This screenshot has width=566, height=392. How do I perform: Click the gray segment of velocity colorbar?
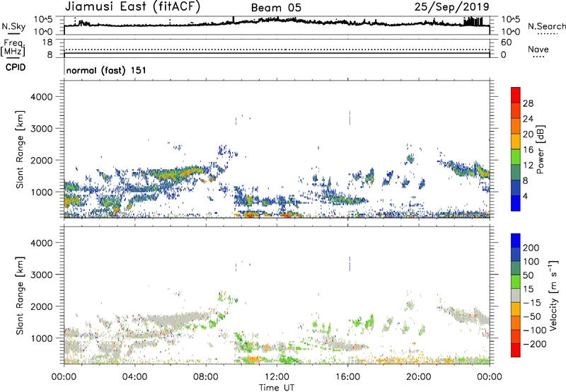[516, 295]
